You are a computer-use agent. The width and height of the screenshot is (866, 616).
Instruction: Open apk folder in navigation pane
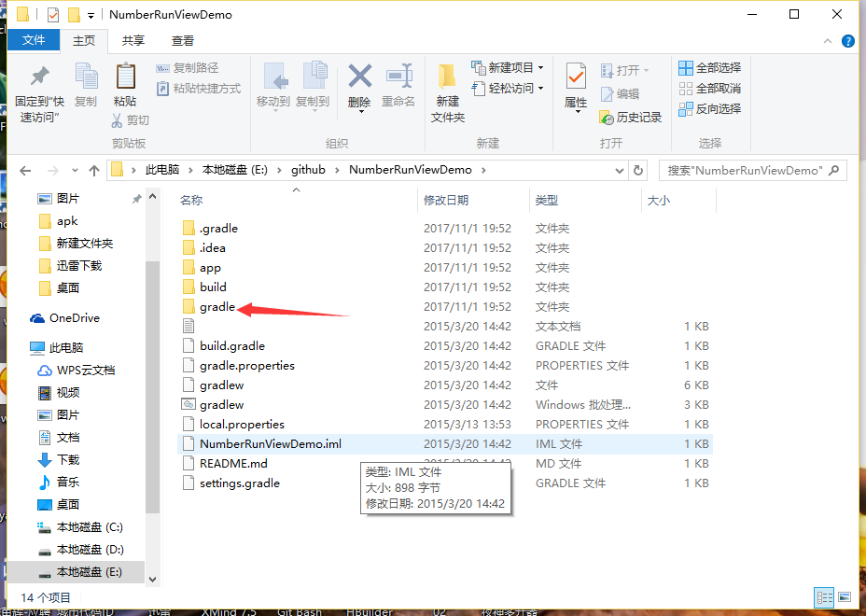tap(67, 221)
